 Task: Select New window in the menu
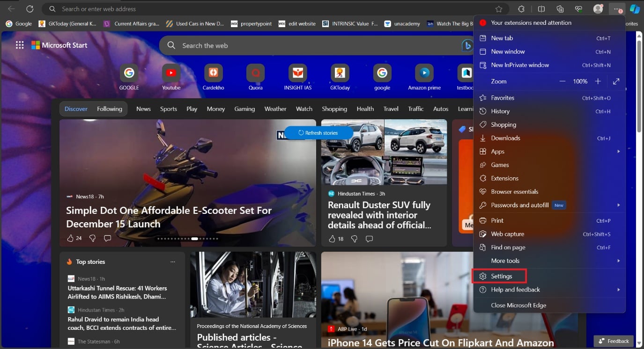coord(549,51)
